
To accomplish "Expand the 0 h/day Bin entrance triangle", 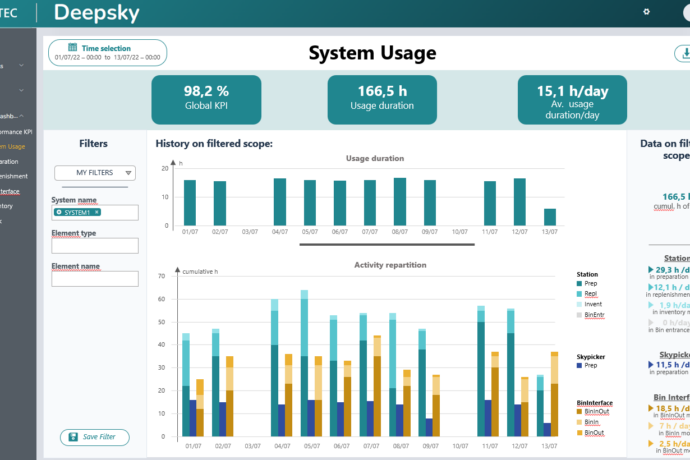I will pyautogui.click(x=650, y=322).
